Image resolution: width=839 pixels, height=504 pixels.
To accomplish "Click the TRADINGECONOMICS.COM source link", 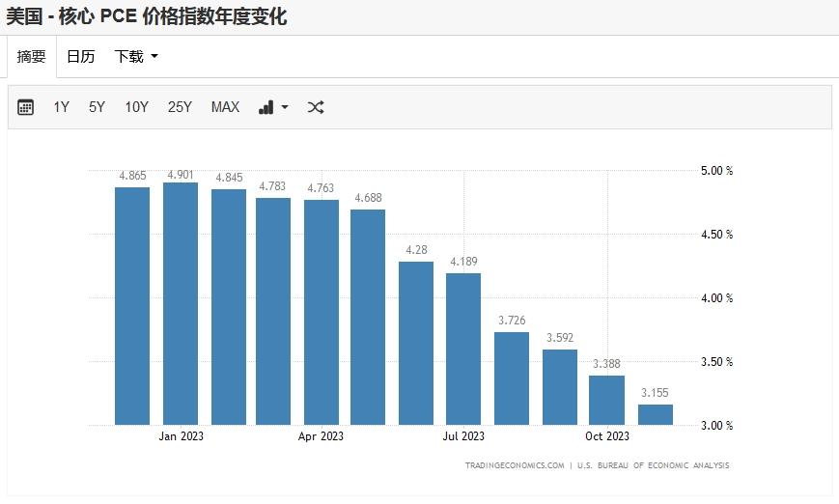I will [515, 465].
